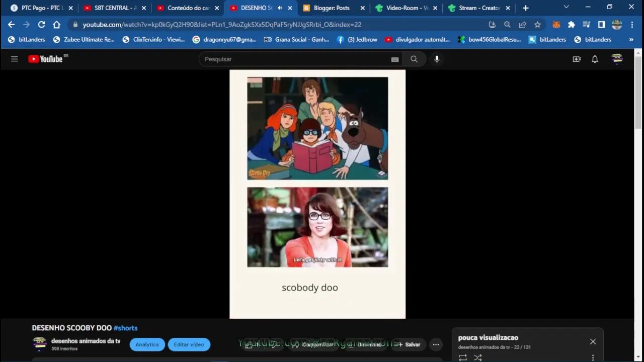
Task: Click the magnifier search button
Action: tap(414, 59)
